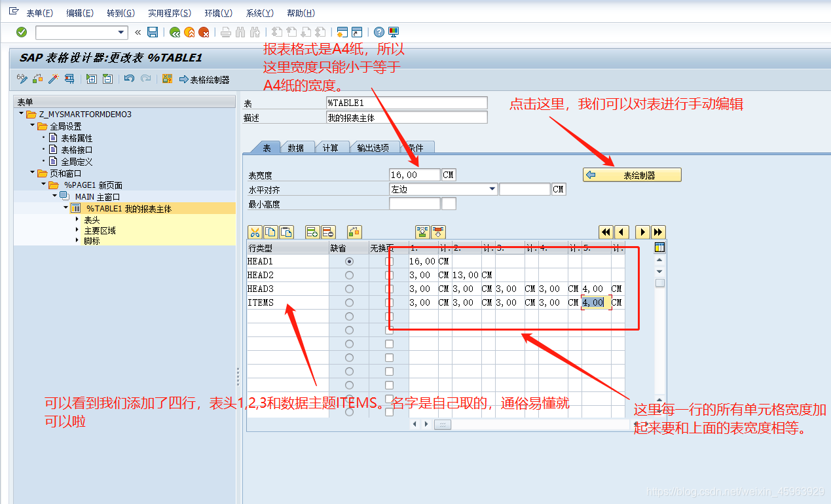Screen dimensions: 831x504
Task: Tick the no-page-break checkbox for ITEMS
Action: point(389,302)
